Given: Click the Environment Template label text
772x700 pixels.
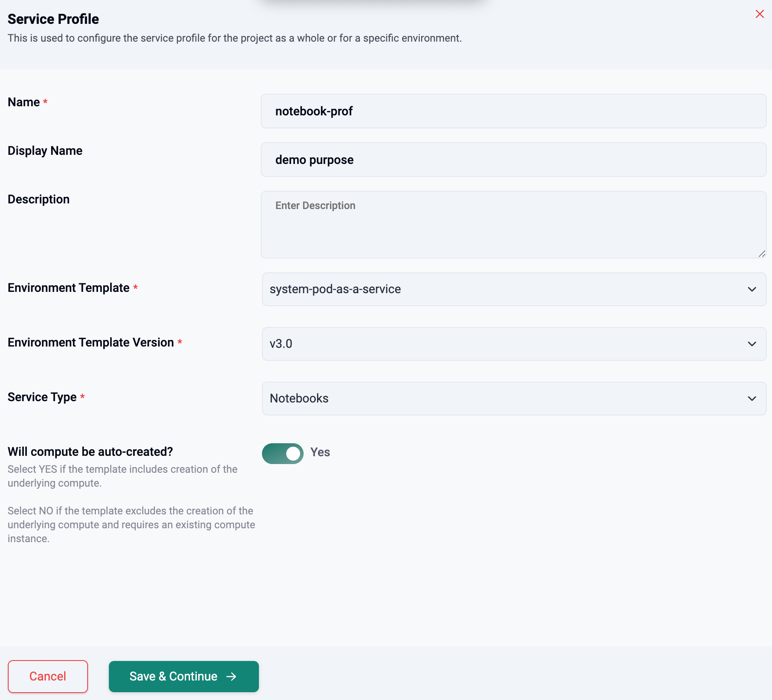Looking at the screenshot, I should tap(69, 288).
